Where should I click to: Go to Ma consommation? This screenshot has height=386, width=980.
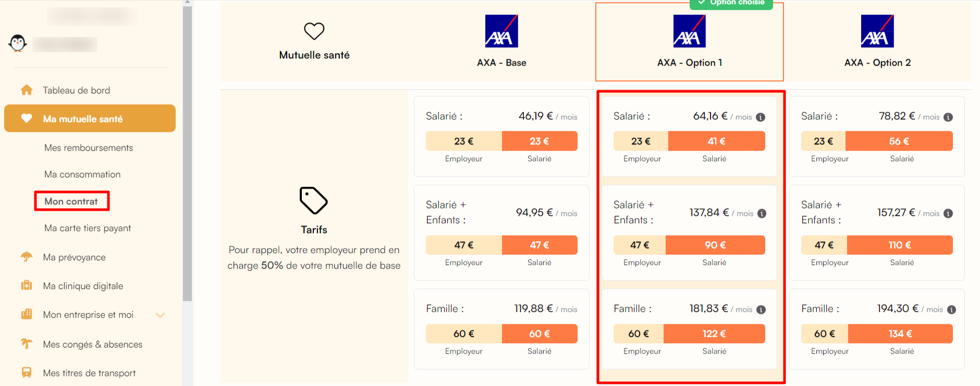point(82,174)
